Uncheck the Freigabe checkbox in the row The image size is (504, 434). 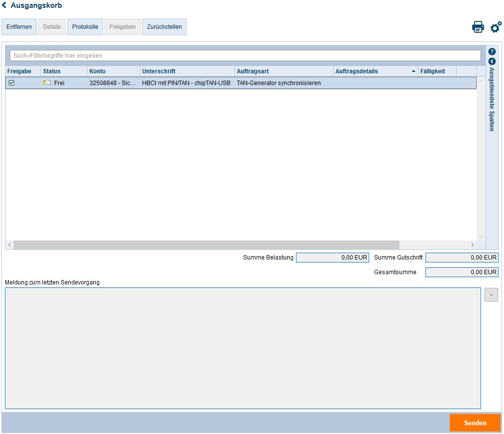pos(12,83)
